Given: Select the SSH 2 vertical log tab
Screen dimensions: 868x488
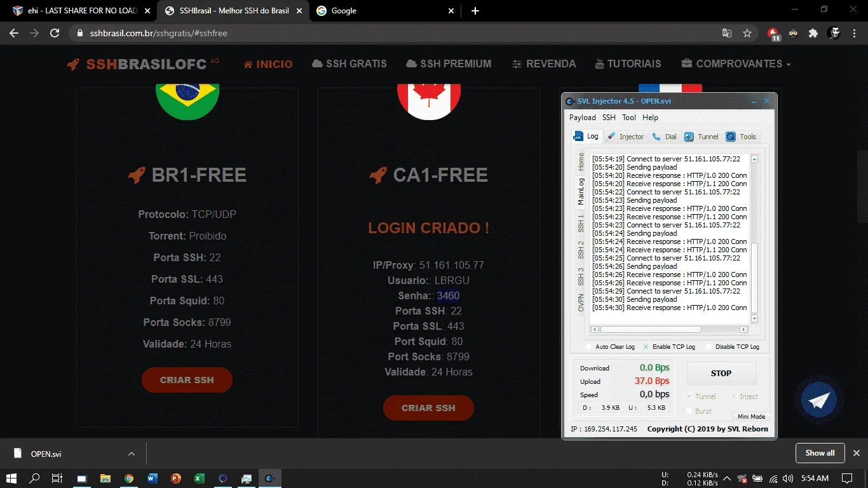Looking at the screenshot, I should pos(581,250).
